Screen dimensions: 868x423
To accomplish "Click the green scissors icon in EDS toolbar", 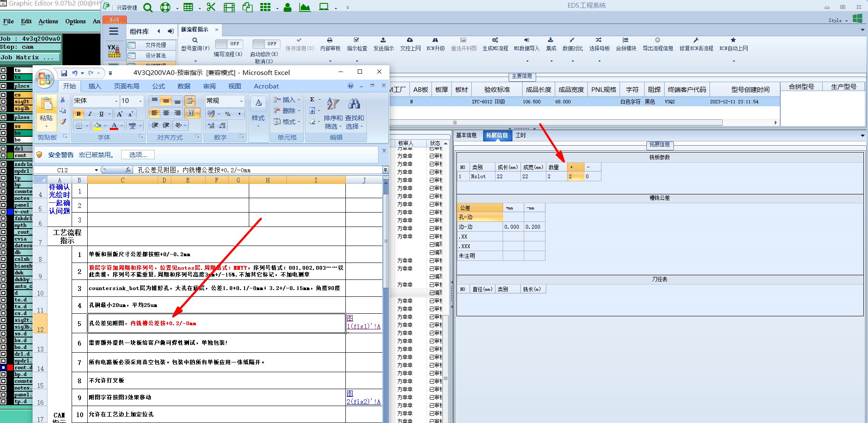I will coord(211,7).
